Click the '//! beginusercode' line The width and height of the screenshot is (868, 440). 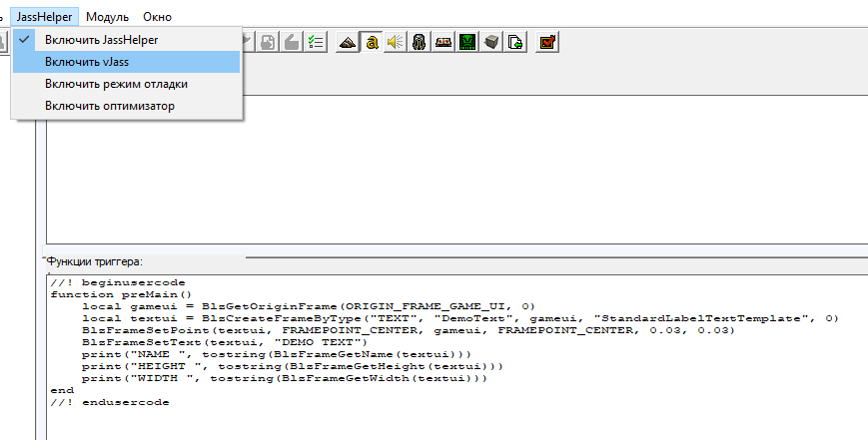tap(117, 282)
